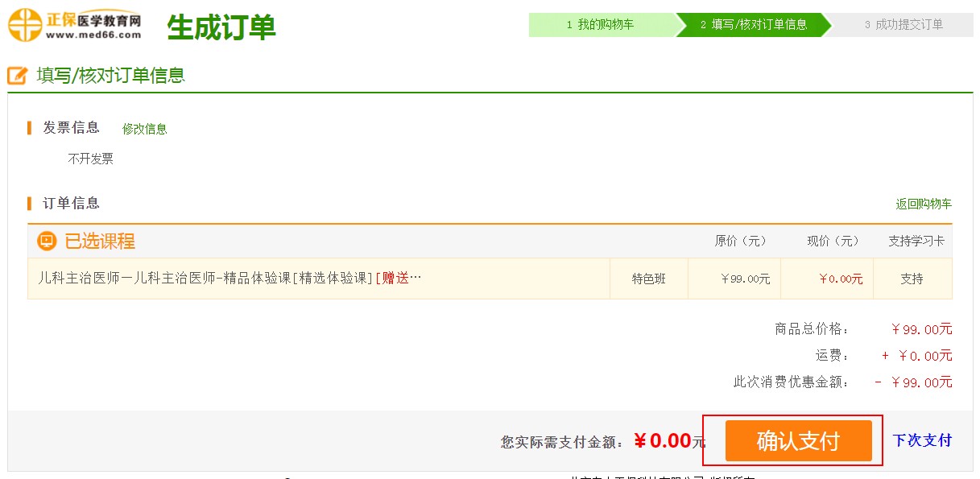Image resolution: width=980 pixels, height=479 pixels.
Task: Click the 特色班 class type cell
Action: pos(649,279)
